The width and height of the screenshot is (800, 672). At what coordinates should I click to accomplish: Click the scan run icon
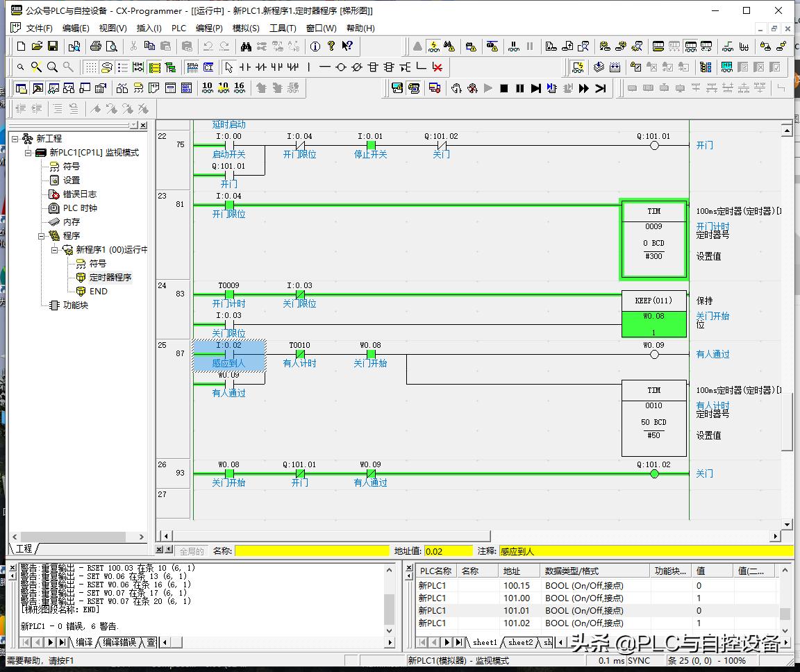point(601,88)
